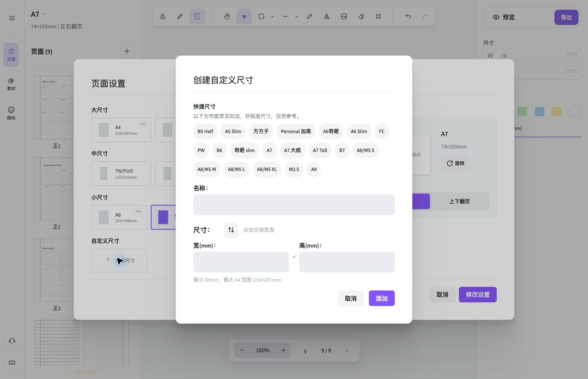Pick the blue color swatch
Viewport: 588px width, 379px height.
click(539, 112)
